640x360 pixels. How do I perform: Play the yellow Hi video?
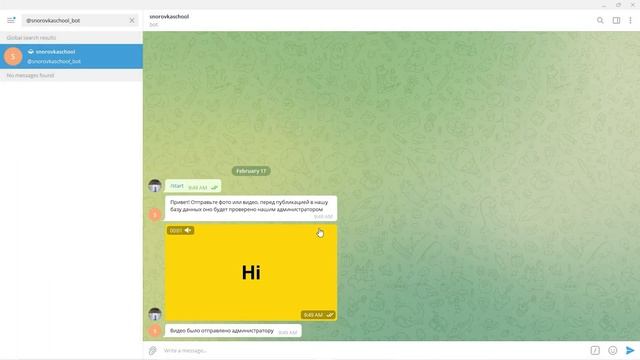251,272
